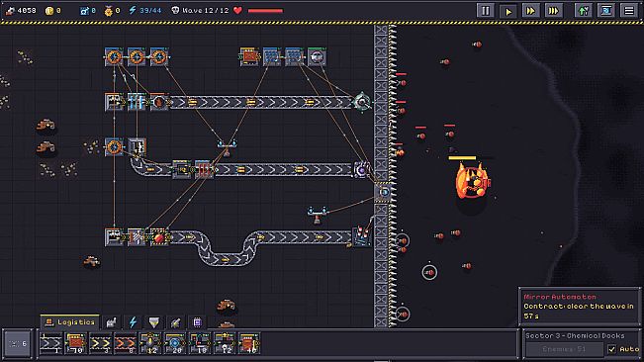Click the Sector 3 - Chemical Docks label
644x362 pixels.
pyautogui.click(x=575, y=335)
